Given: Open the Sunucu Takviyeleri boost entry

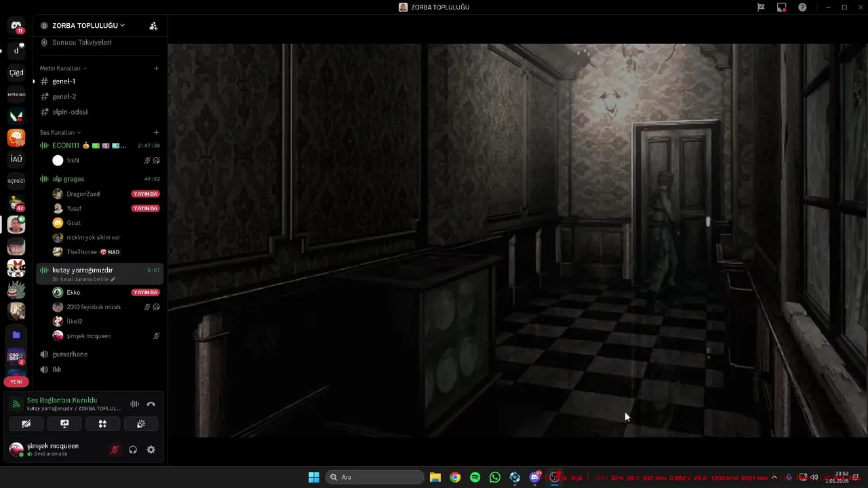Looking at the screenshot, I should [82, 42].
